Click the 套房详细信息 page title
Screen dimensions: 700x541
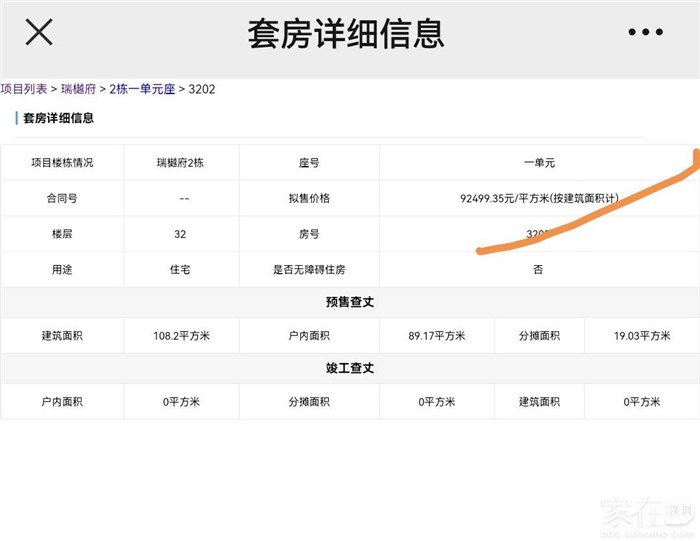click(345, 34)
